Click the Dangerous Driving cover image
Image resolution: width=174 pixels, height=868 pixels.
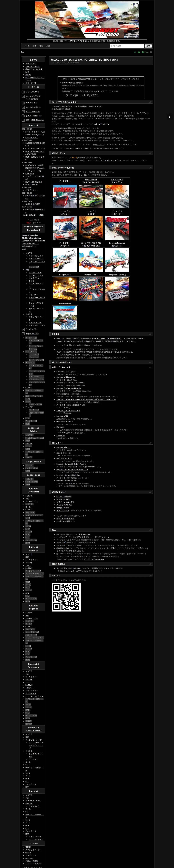pyautogui.click(x=117, y=289)
